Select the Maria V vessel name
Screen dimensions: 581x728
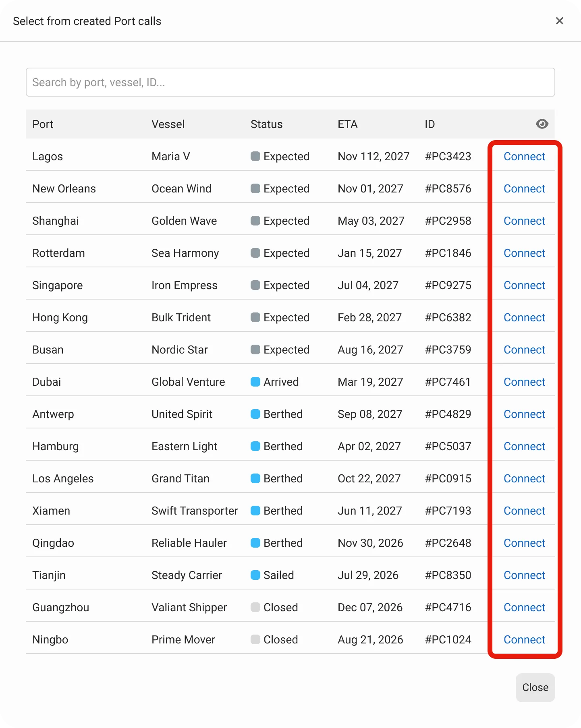point(171,156)
